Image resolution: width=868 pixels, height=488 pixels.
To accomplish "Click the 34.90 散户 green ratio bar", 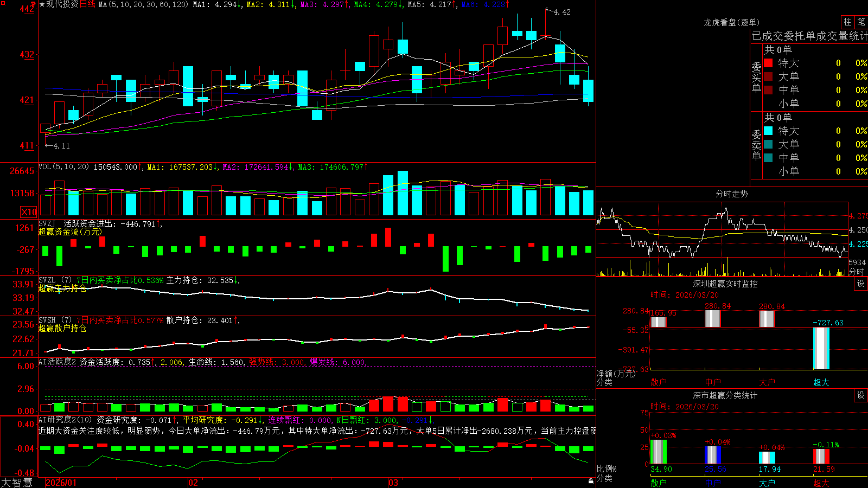I will click(x=659, y=452).
